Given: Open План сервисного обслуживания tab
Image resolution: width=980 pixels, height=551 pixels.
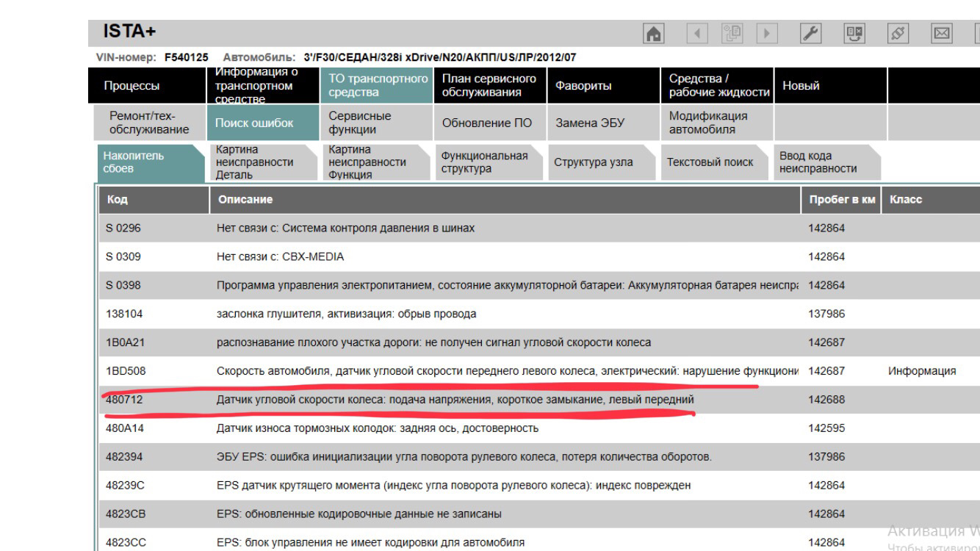Looking at the screenshot, I should [x=489, y=86].
